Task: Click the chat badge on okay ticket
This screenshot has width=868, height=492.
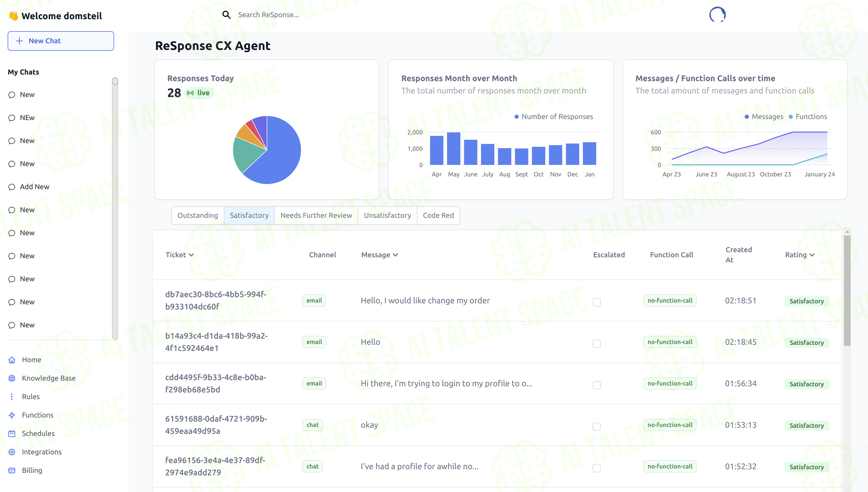Action: point(312,425)
